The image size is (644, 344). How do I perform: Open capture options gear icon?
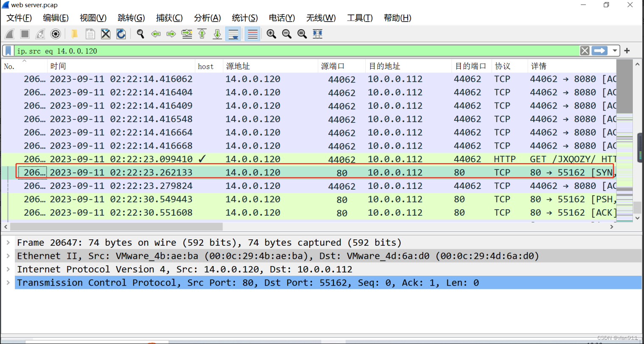coord(56,34)
